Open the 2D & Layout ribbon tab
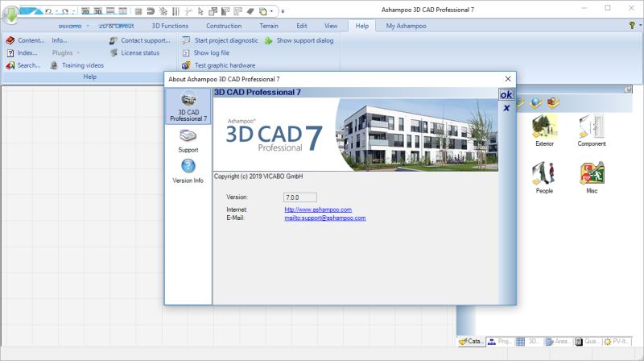Viewport: 644px width, 361px height. [x=116, y=26]
